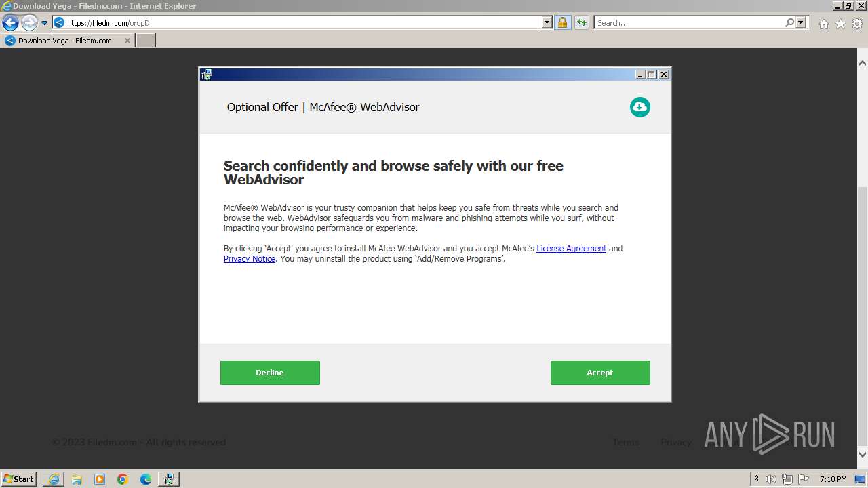Viewport: 868px width, 488px height.
Task: Open the installer taskbar icon
Action: point(169,479)
